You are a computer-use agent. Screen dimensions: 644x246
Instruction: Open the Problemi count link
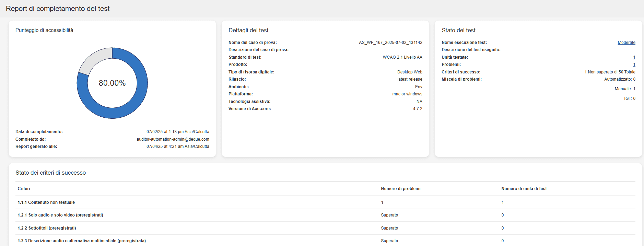(634, 65)
